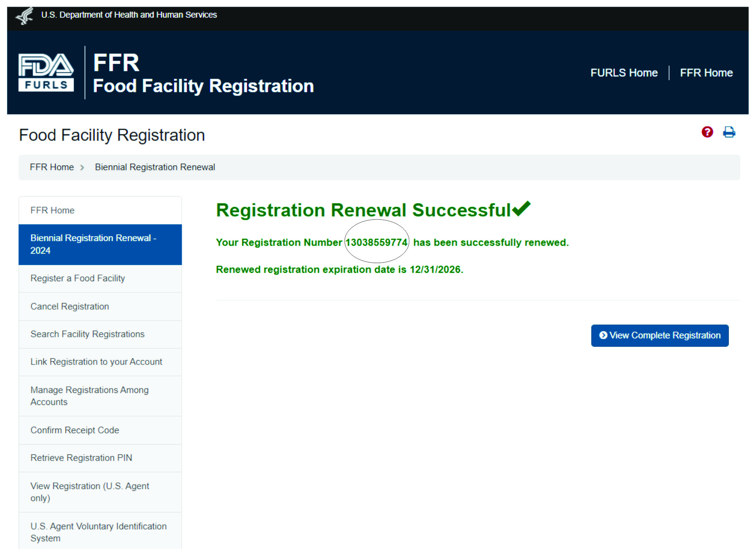Click the red help question mark icon
756x549 pixels.
tap(707, 132)
